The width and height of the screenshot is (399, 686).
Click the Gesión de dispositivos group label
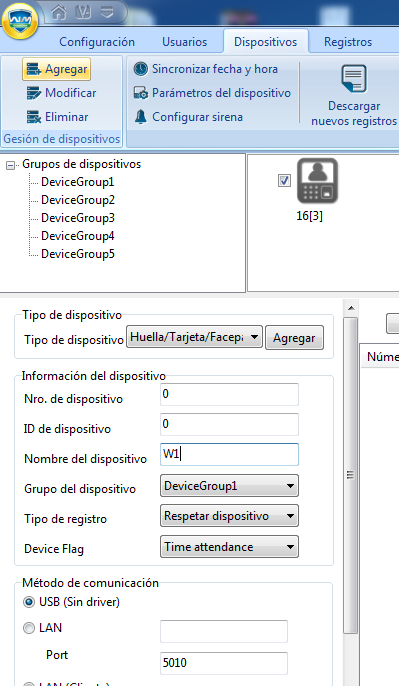tap(62, 139)
